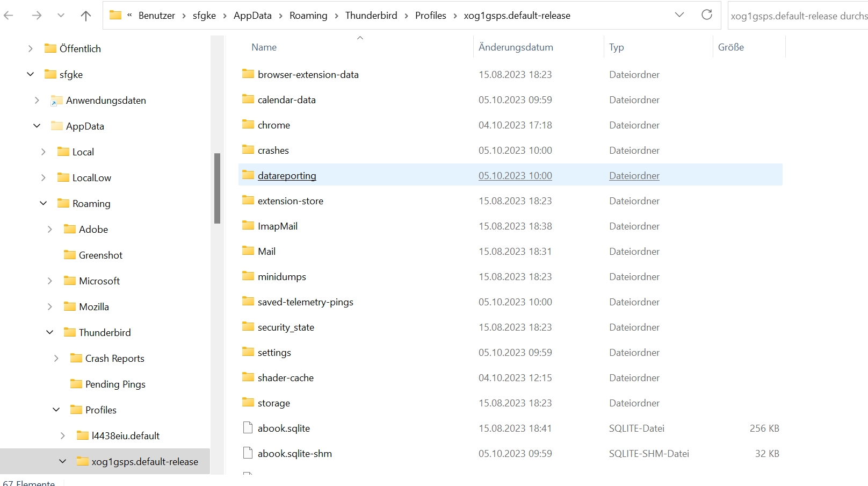Select the calendar-data folder name
868x486 pixels.
(x=287, y=100)
